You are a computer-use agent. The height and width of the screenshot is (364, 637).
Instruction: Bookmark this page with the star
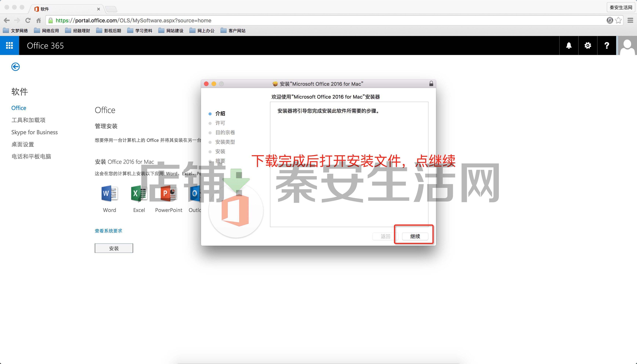click(x=618, y=20)
